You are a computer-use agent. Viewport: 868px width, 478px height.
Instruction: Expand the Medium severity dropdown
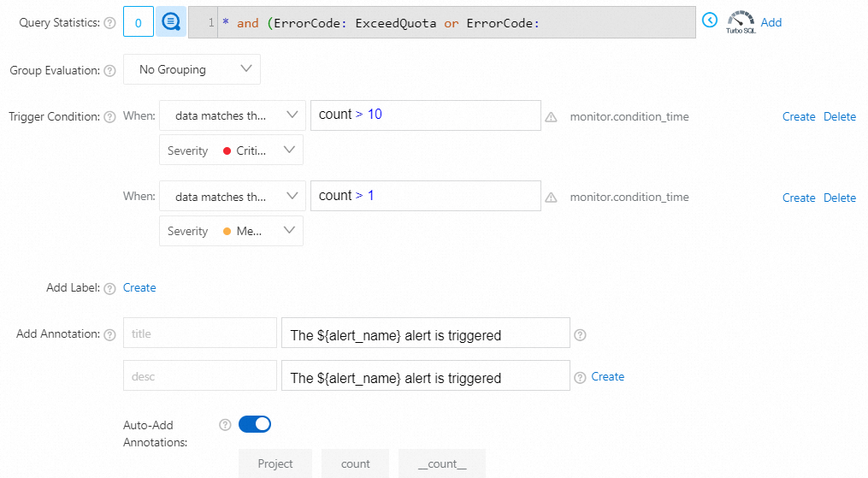click(231, 231)
